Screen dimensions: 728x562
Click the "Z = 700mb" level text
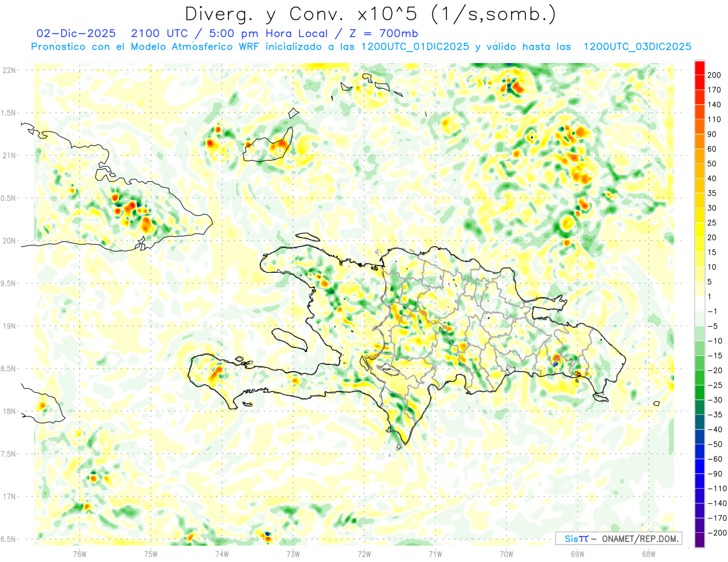pyautogui.click(x=384, y=33)
